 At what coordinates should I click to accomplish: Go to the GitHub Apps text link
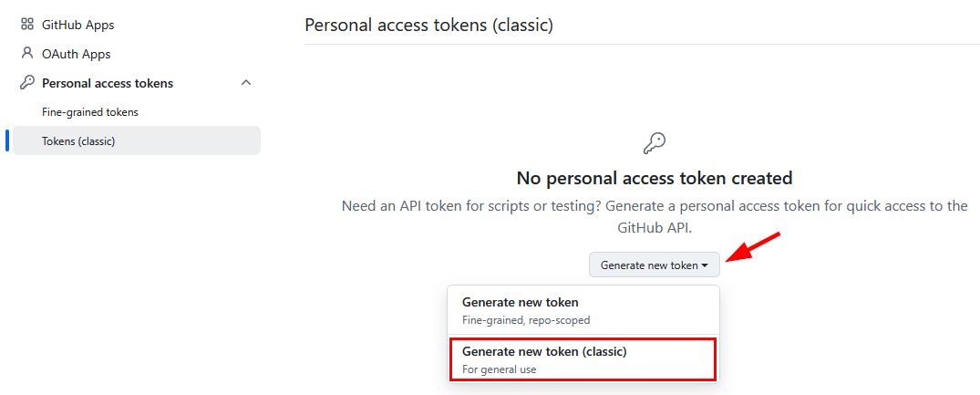pyautogui.click(x=78, y=25)
